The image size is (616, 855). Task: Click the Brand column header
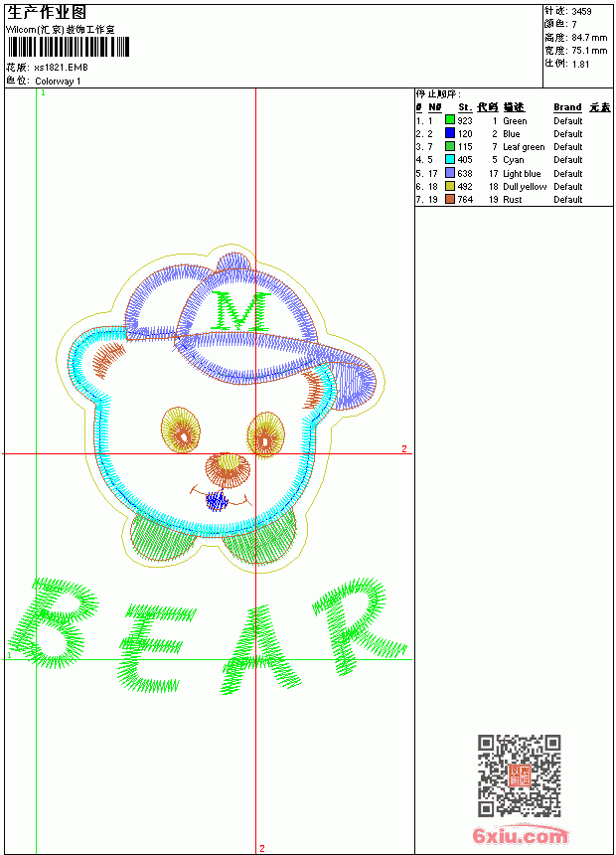567,107
